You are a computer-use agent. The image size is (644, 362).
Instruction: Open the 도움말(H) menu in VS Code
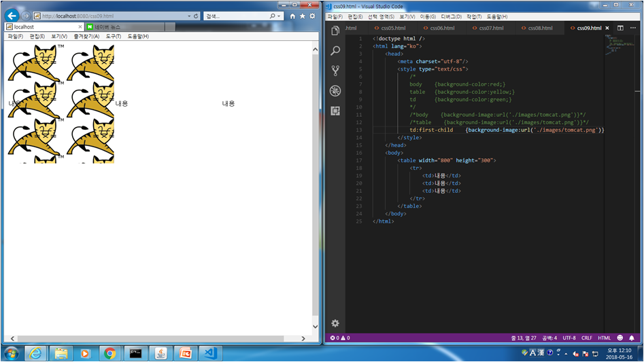tap(497, 17)
